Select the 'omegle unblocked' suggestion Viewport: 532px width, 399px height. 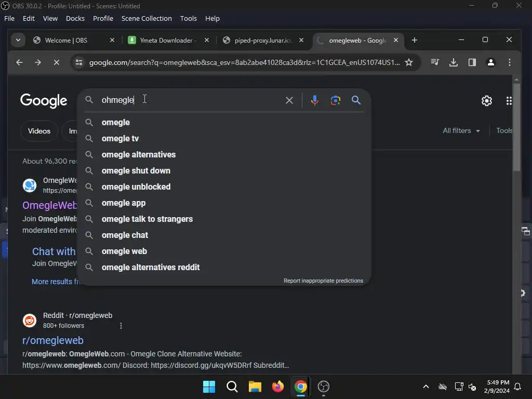(x=224, y=187)
